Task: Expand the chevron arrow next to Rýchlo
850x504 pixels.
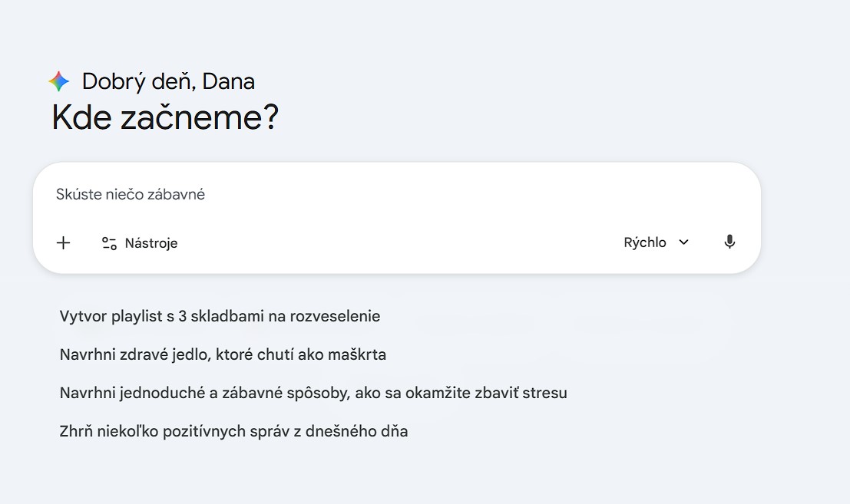Action: pos(684,242)
